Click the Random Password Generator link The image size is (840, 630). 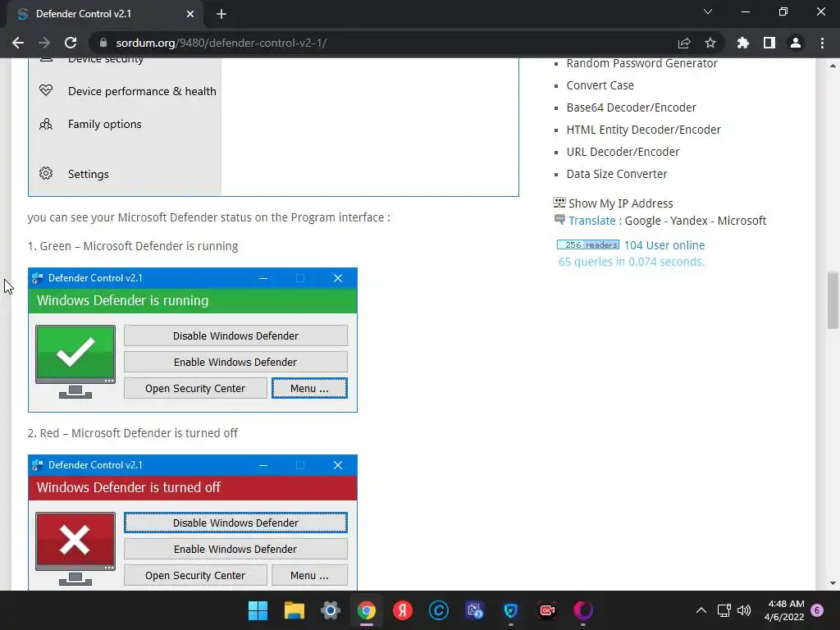641,63
